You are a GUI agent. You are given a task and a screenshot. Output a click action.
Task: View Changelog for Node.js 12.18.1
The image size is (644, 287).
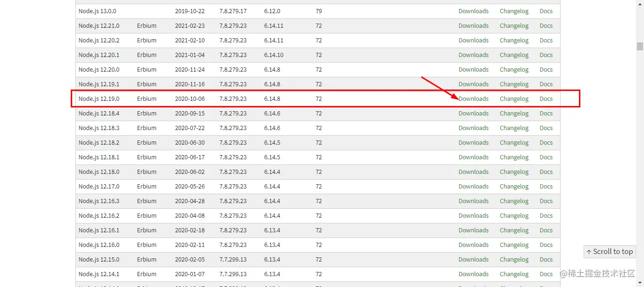click(514, 157)
